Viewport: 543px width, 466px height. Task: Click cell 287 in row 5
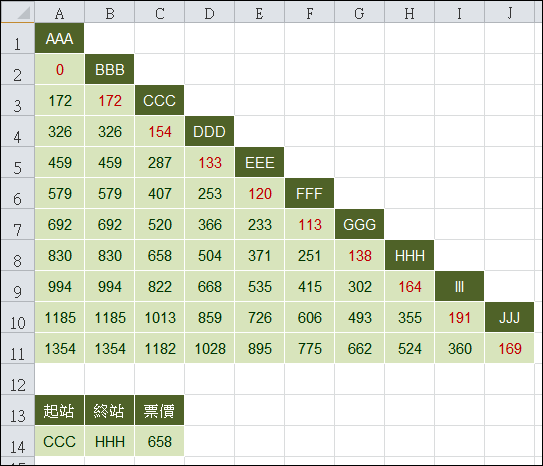[x=160, y=162]
